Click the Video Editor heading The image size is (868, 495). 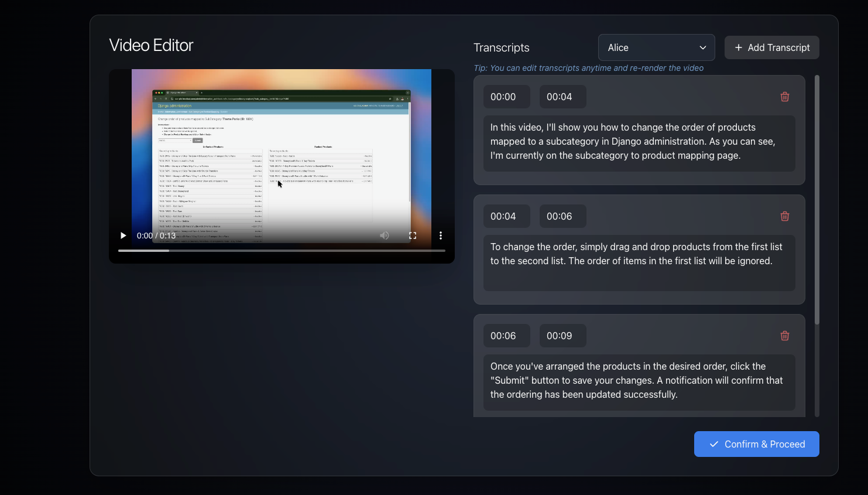coord(151,45)
